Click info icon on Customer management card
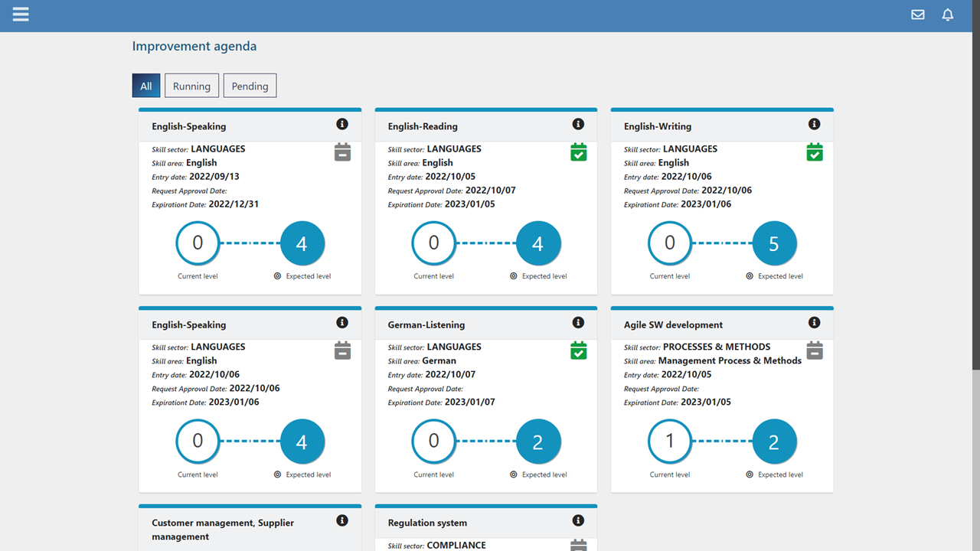The image size is (980, 551). coord(342,520)
